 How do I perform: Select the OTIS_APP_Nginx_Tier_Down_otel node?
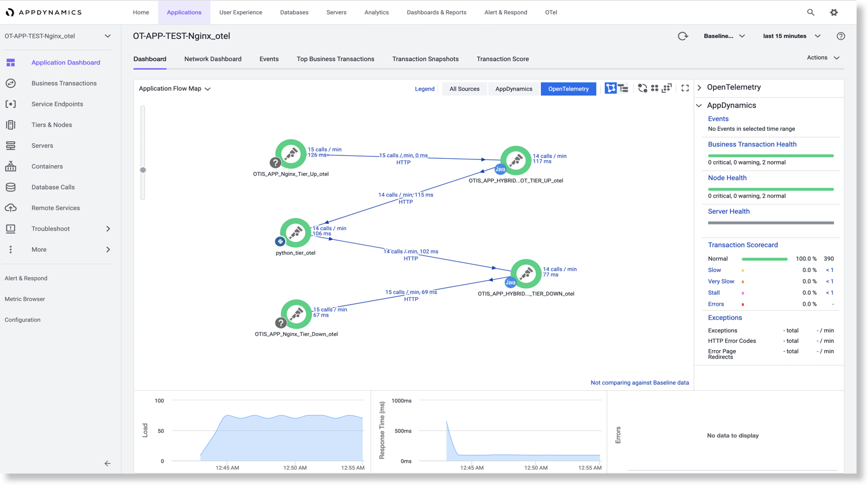[296, 314]
